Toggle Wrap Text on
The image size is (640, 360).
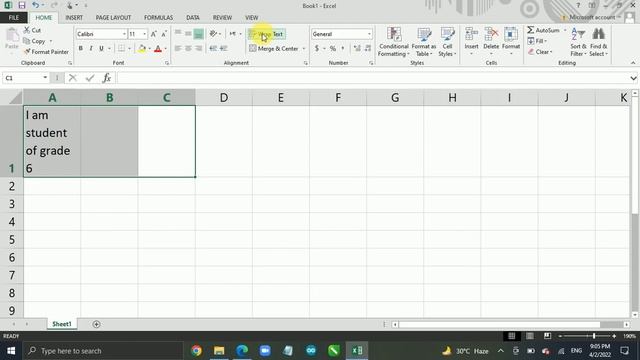267,34
